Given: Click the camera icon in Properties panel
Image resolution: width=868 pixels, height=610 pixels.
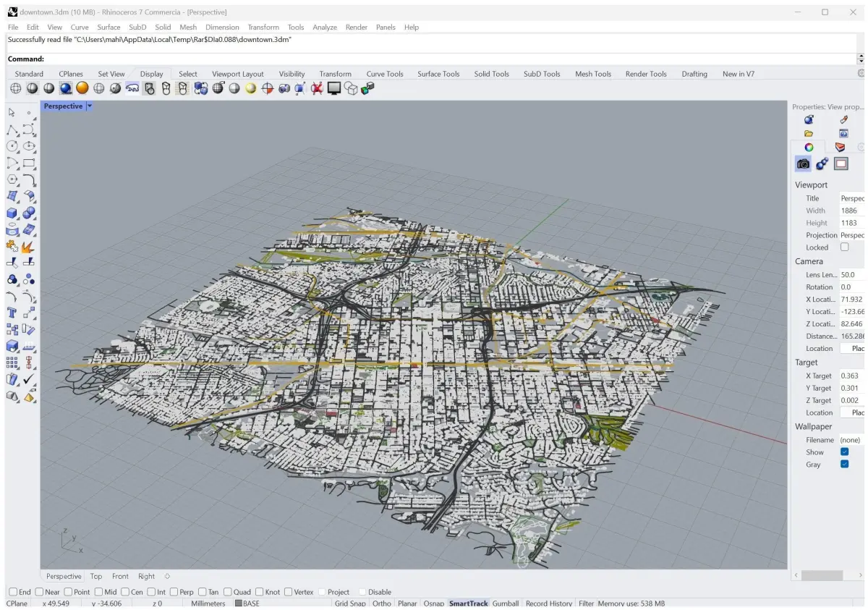Looking at the screenshot, I should pyautogui.click(x=803, y=164).
